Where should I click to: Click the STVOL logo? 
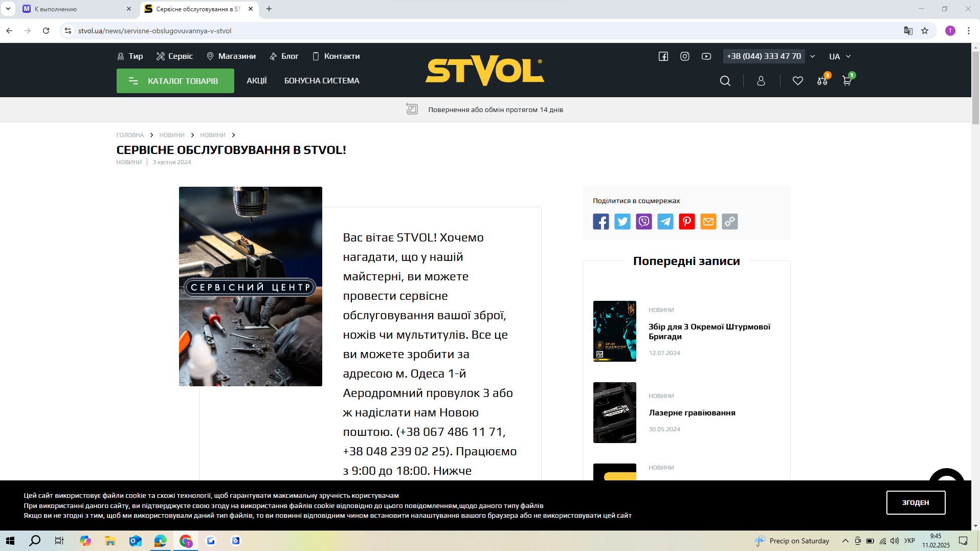click(485, 71)
